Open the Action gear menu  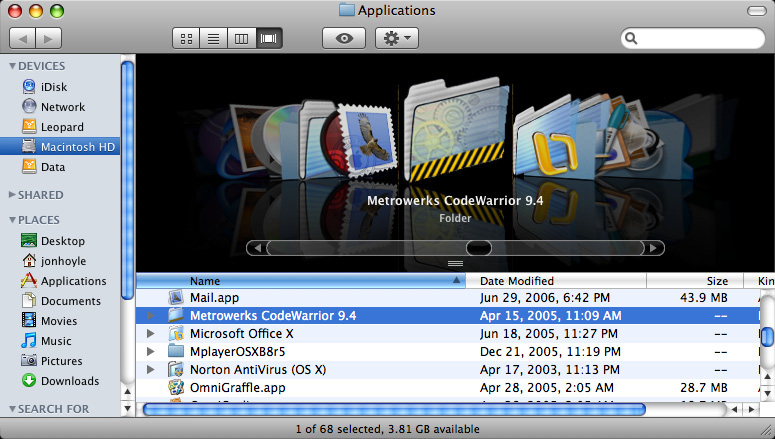pyautogui.click(x=397, y=39)
